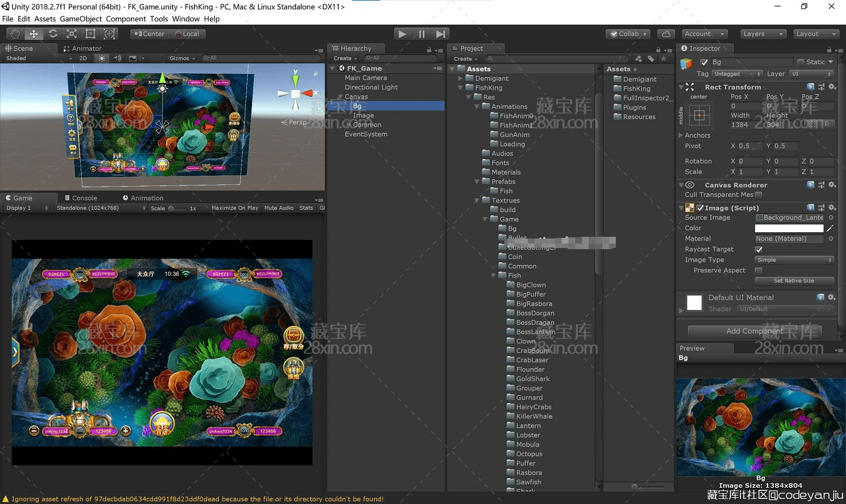Toggle the 2D view mode in Scene view

tap(82, 58)
